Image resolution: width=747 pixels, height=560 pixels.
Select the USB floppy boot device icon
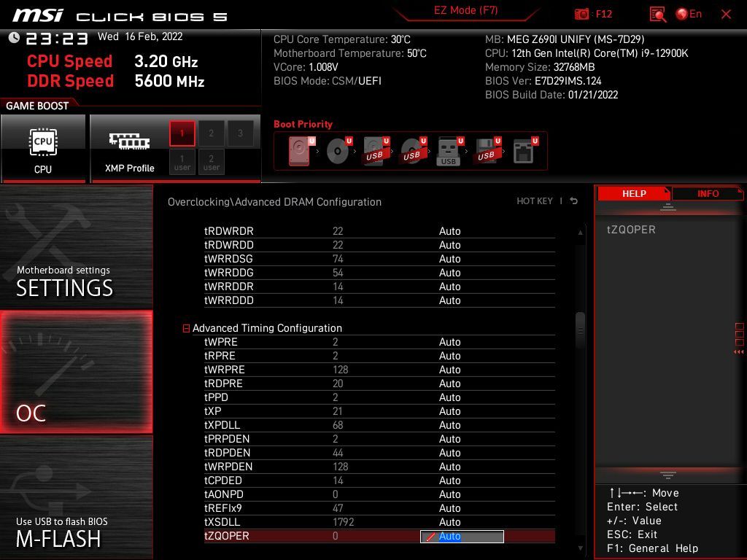(487, 151)
